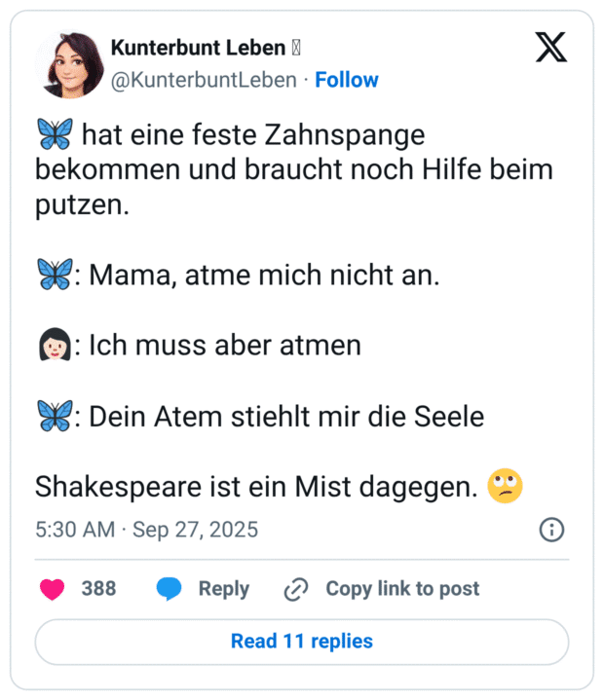Open the Twitter info circle icon

pos(551,530)
